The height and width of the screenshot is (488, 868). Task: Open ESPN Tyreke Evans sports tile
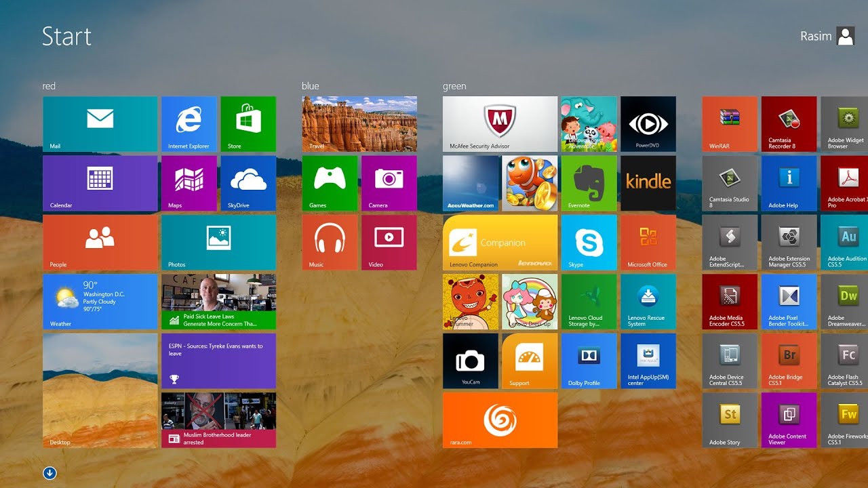(x=218, y=361)
